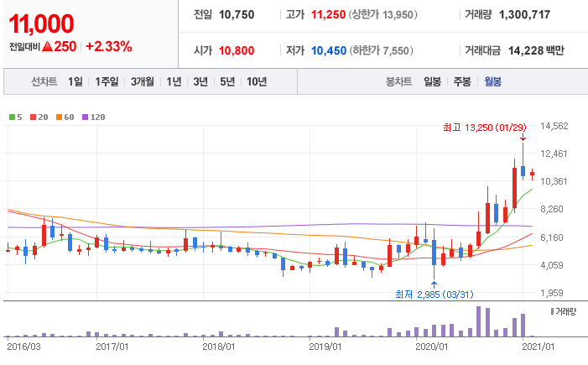This screenshot has width=588, height=365.
Task: Click the trading volume 1,300,717
Action: point(524,14)
